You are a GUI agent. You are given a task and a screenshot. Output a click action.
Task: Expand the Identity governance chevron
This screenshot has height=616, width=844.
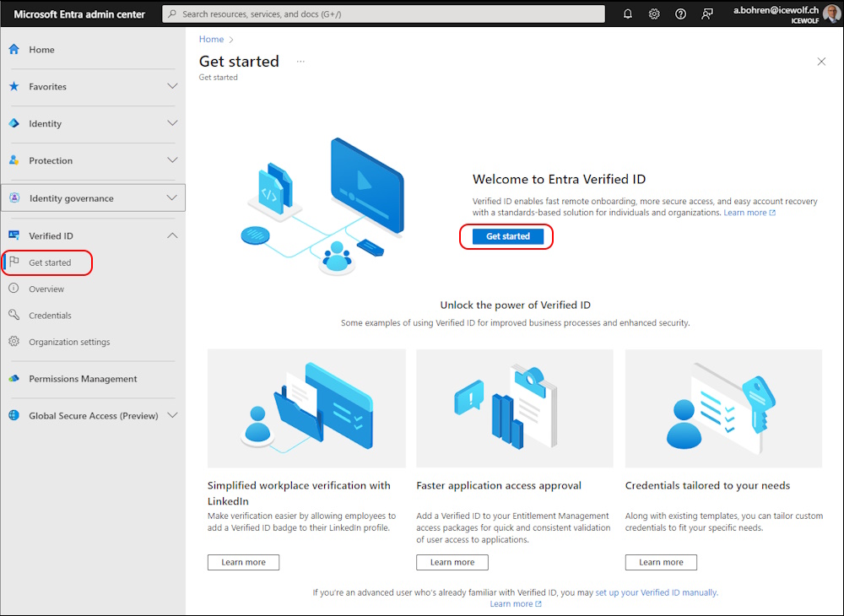pos(171,198)
